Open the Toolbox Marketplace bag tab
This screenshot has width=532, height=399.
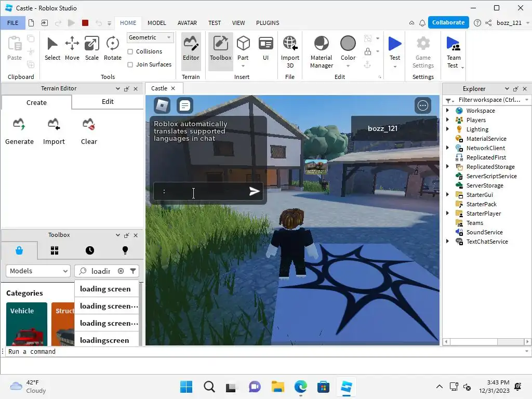[19, 250]
